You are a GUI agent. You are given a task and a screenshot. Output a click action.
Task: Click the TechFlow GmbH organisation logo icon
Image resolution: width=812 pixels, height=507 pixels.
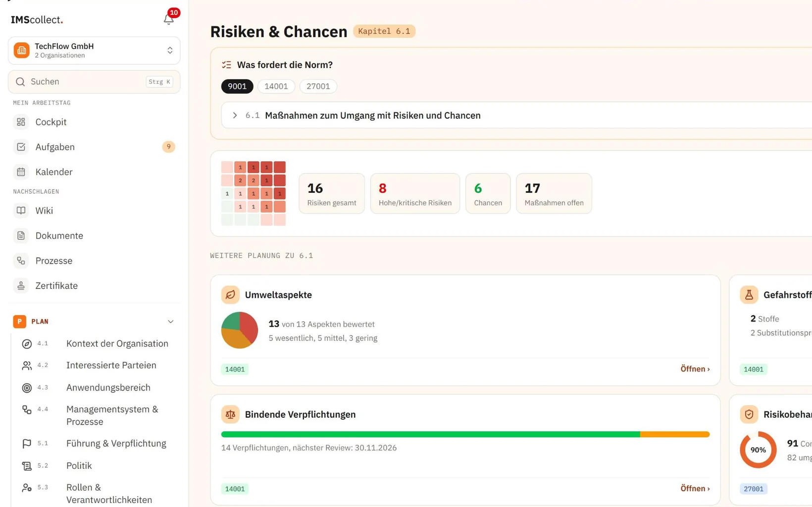coord(22,50)
